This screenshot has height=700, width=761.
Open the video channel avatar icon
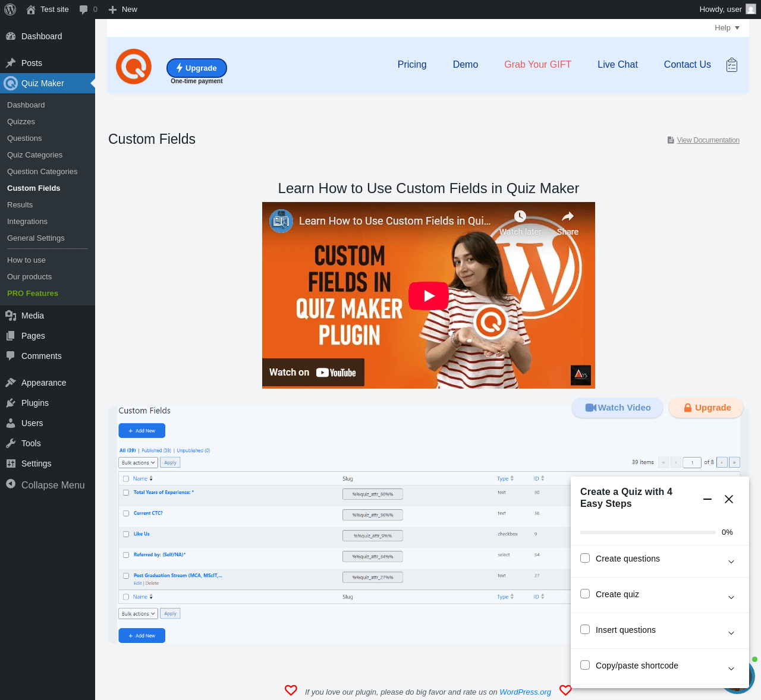click(x=281, y=221)
